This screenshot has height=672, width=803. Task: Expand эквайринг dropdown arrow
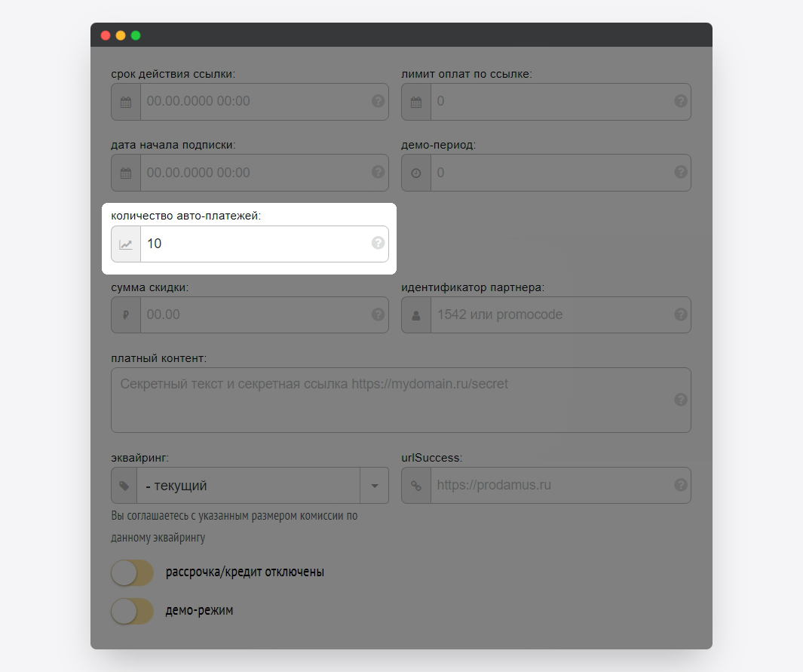tap(375, 486)
